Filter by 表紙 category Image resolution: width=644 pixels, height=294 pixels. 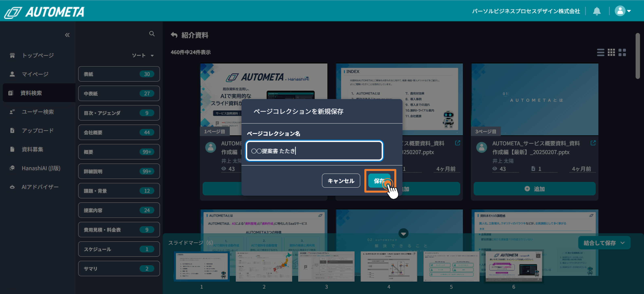pos(119,74)
